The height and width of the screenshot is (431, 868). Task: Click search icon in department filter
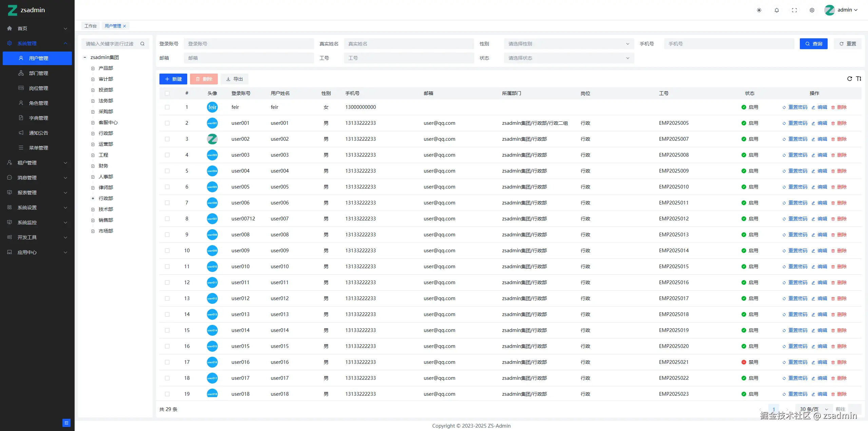pos(142,44)
